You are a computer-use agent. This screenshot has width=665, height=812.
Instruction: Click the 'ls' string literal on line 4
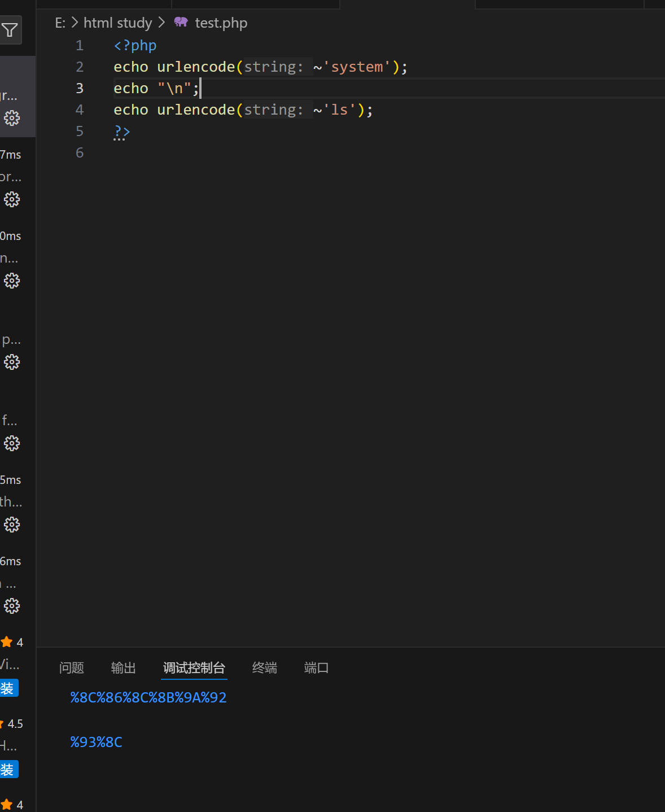[340, 110]
